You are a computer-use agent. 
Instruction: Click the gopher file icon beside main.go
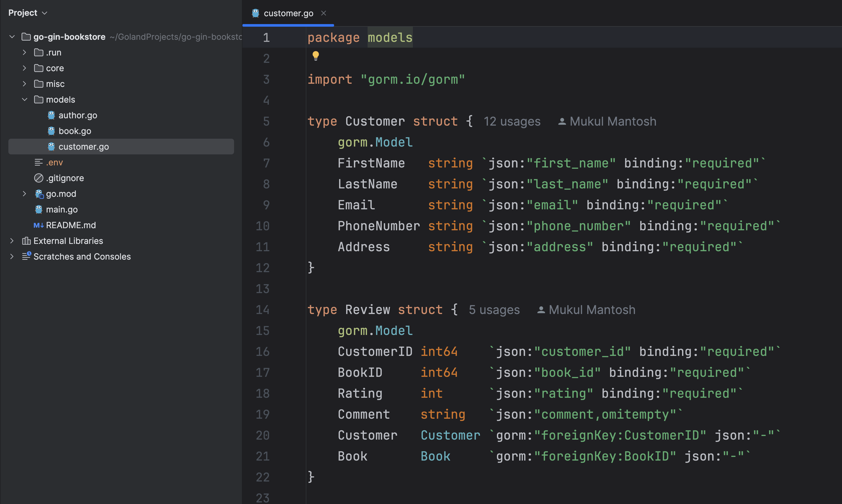point(39,209)
